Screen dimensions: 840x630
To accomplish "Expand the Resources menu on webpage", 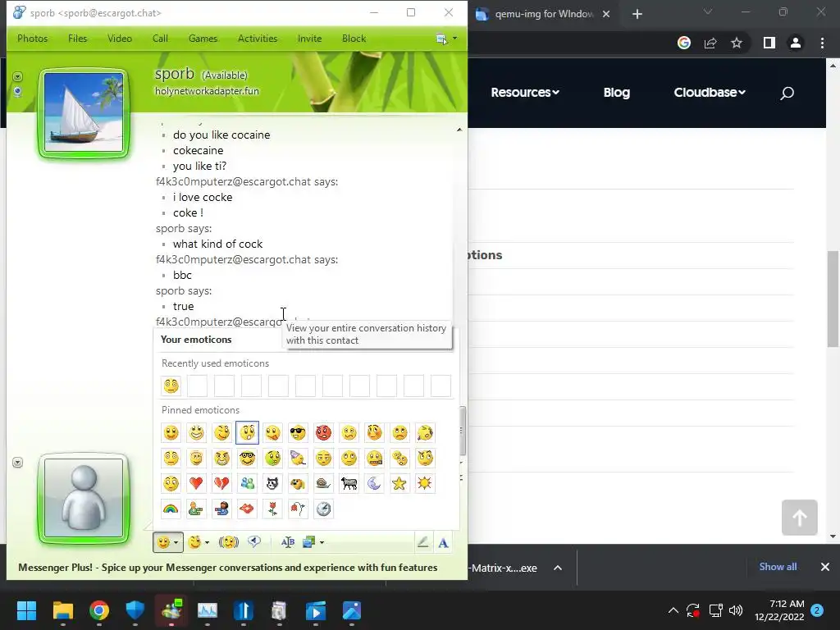I will point(525,92).
